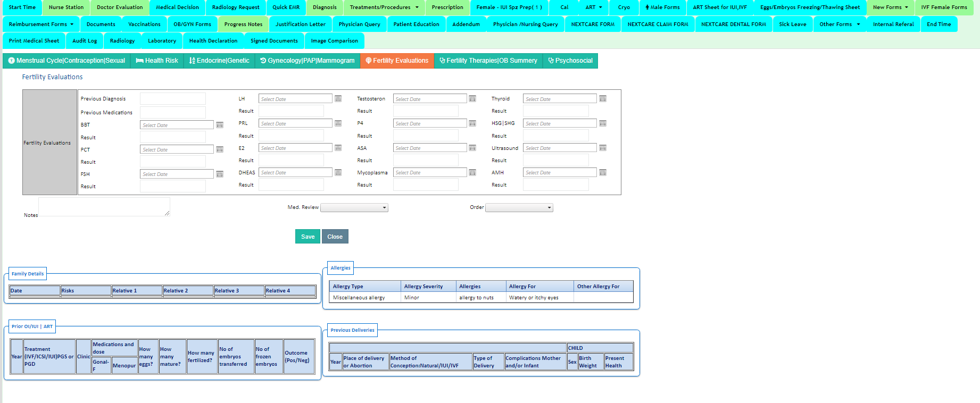Click the AMH Result input field
This screenshot has width=980, height=403.
click(x=556, y=184)
